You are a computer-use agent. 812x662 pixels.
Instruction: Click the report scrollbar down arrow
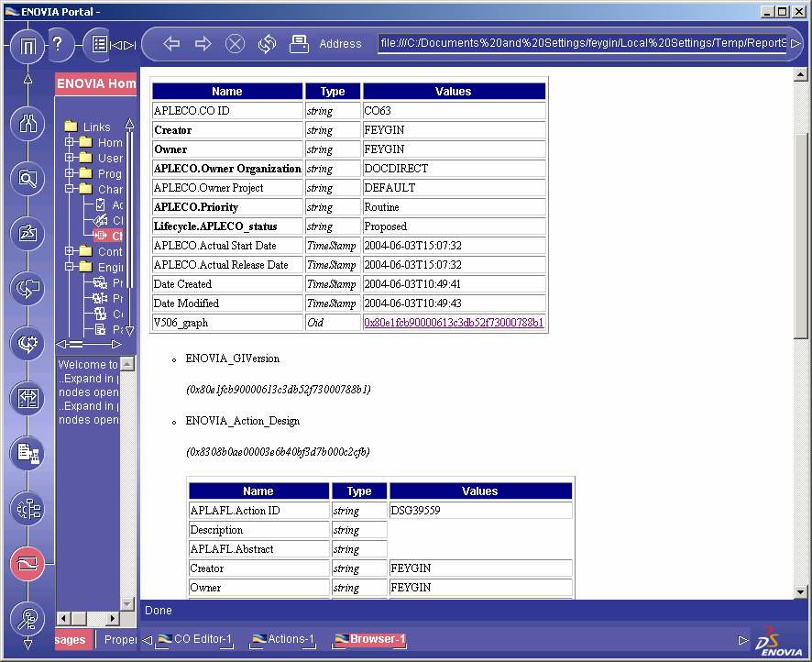coord(800,591)
